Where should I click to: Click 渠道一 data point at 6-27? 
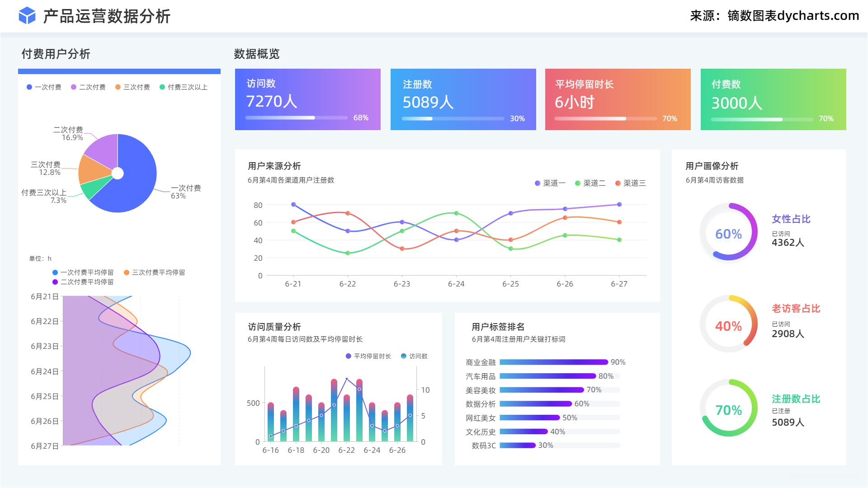pyautogui.click(x=619, y=205)
